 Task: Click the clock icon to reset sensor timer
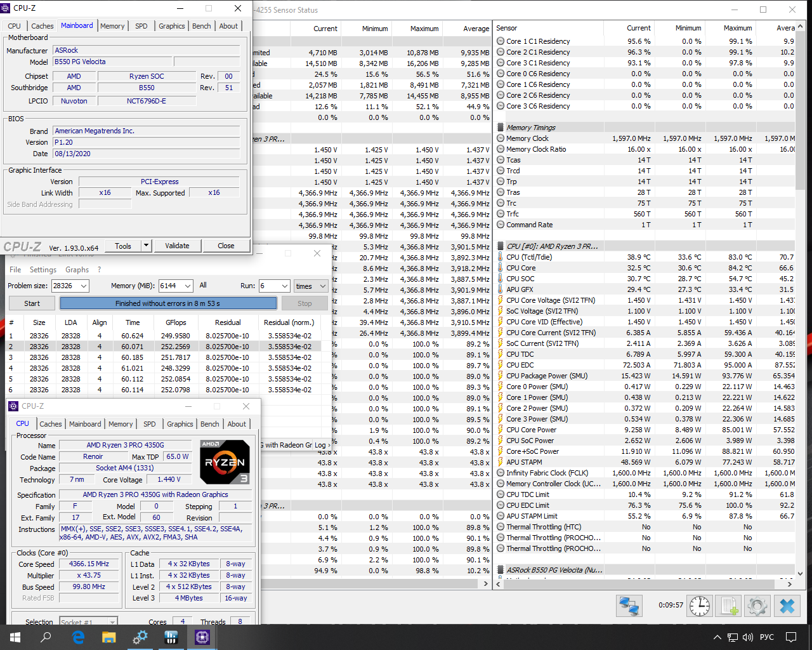(x=700, y=606)
